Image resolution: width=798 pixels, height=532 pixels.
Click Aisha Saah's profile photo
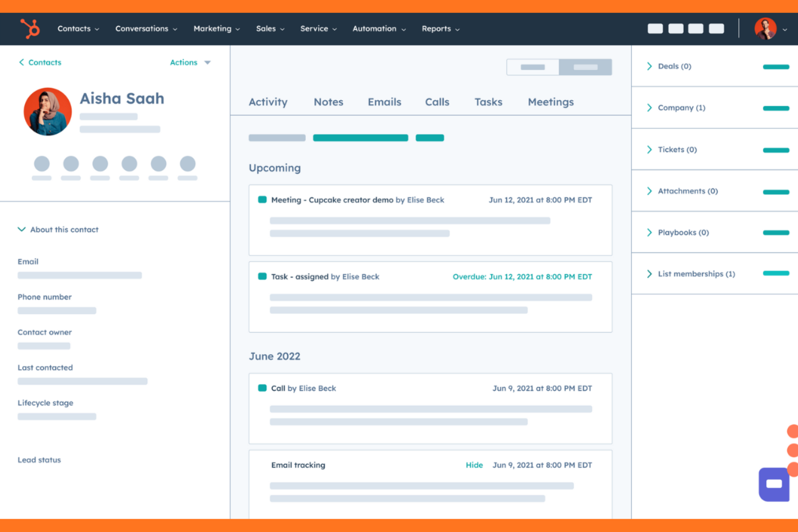(x=47, y=112)
